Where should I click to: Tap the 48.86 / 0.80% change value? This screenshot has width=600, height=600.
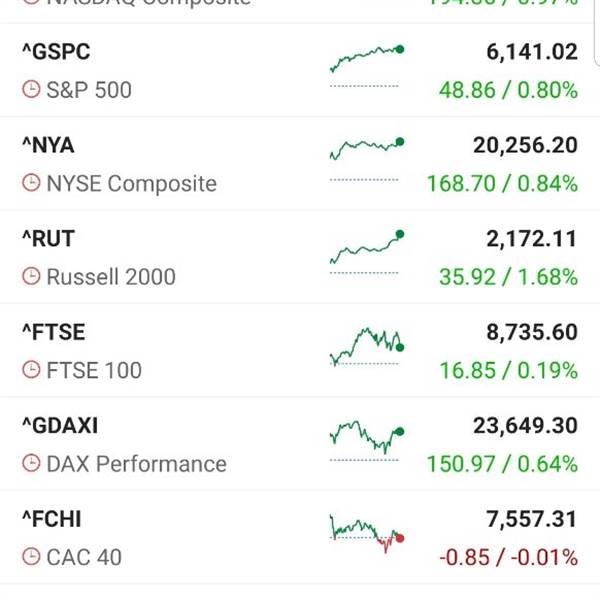(508, 90)
